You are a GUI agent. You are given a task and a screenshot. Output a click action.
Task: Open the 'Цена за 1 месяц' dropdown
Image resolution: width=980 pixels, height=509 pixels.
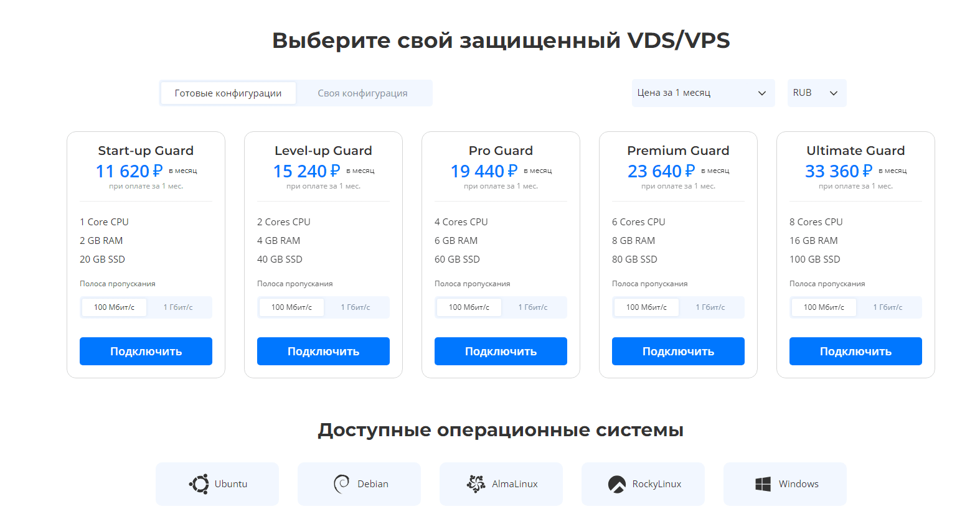click(703, 93)
